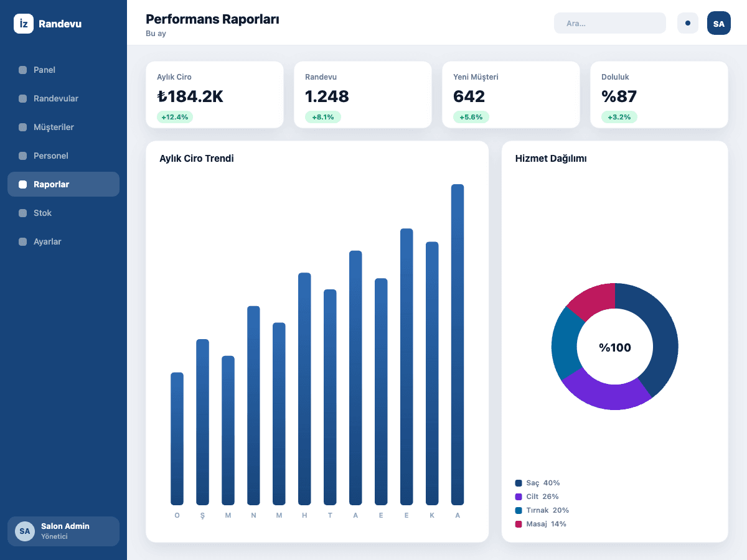Go to Randevular in the sidebar
This screenshot has height=560, width=747.
(63, 98)
